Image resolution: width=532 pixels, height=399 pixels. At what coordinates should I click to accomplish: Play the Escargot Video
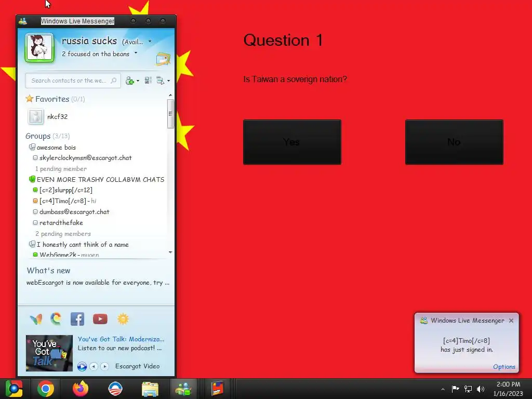[82, 366]
